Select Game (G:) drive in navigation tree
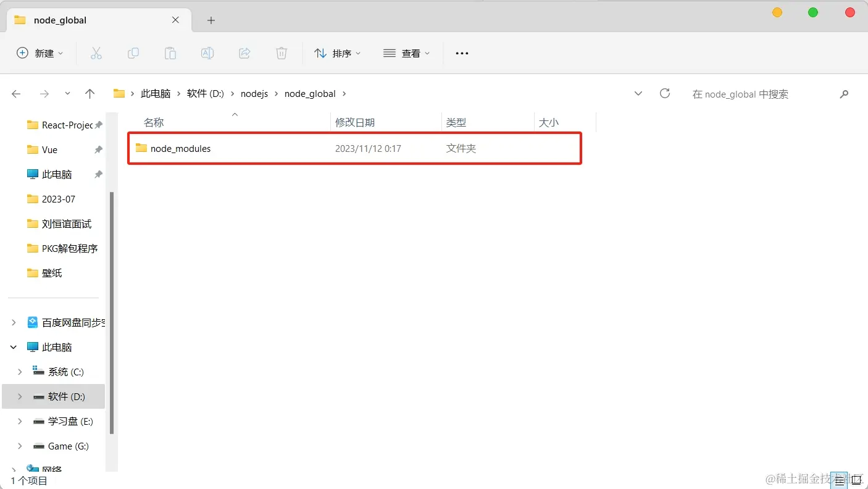Image resolution: width=868 pixels, height=489 pixels. pos(61,446)
